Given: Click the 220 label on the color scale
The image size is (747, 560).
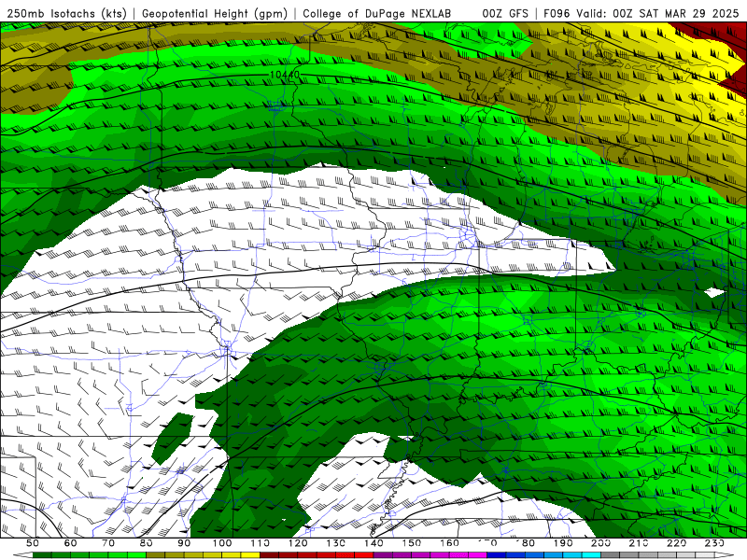Looking at the screenshot, I should click(677, 543).
